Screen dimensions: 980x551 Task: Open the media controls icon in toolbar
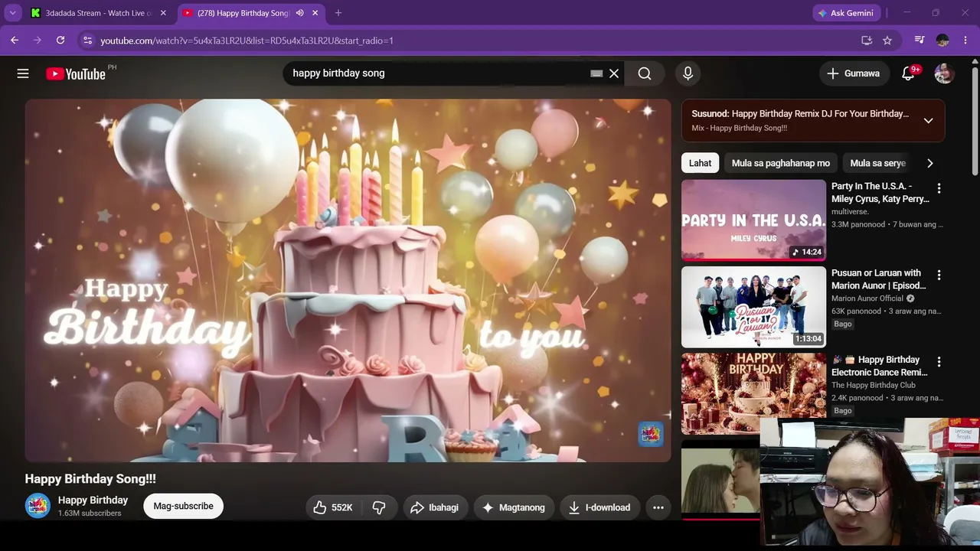click(x=920, y=41)
